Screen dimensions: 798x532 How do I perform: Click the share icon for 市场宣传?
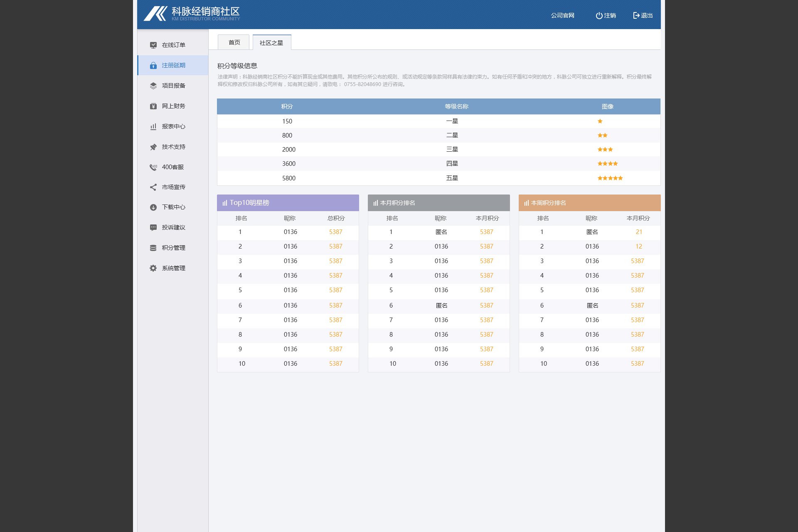153,187
